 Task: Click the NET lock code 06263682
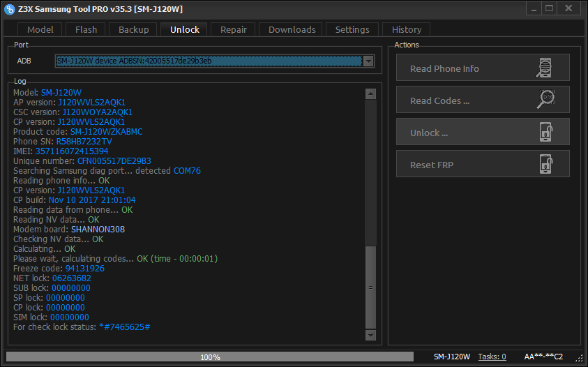[x=72, y=278]
